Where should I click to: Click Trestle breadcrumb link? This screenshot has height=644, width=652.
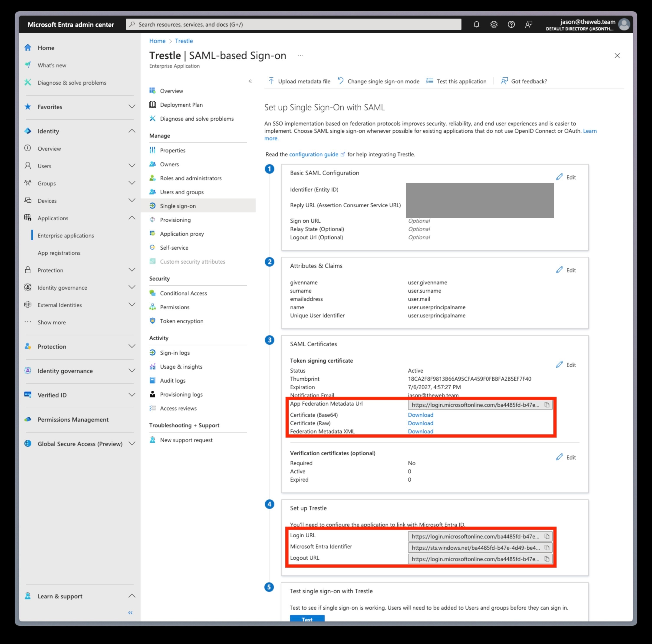(184, 41)
